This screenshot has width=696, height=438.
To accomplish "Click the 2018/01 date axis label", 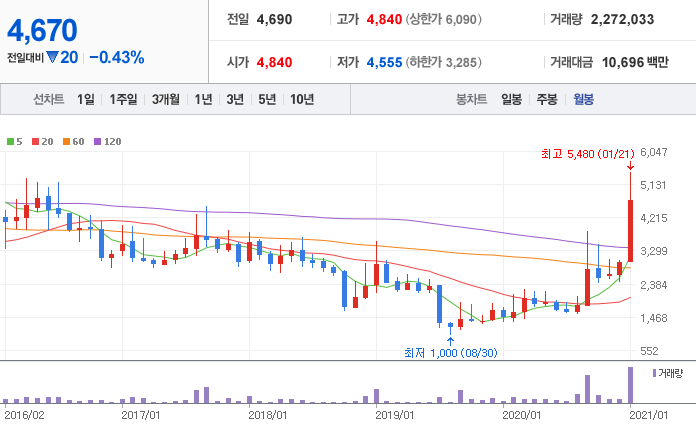I will point(268,415).
